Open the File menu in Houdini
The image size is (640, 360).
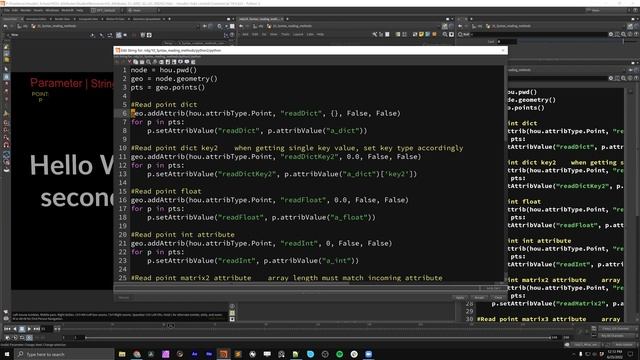coord(7,10)
